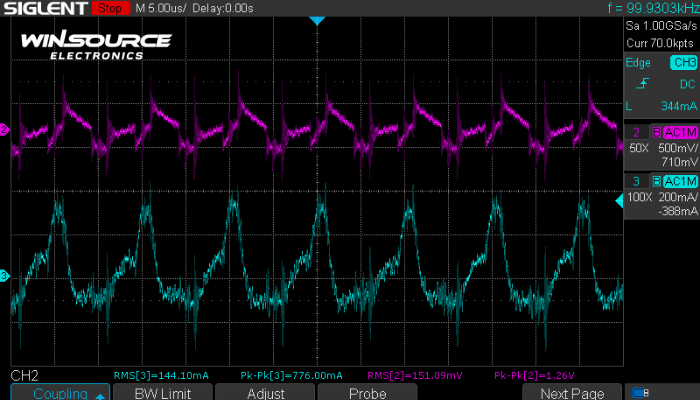The height and width of the screenshot is (400, 700).
Task: Click the trigger position marker at top
Action: click(317, 21)
